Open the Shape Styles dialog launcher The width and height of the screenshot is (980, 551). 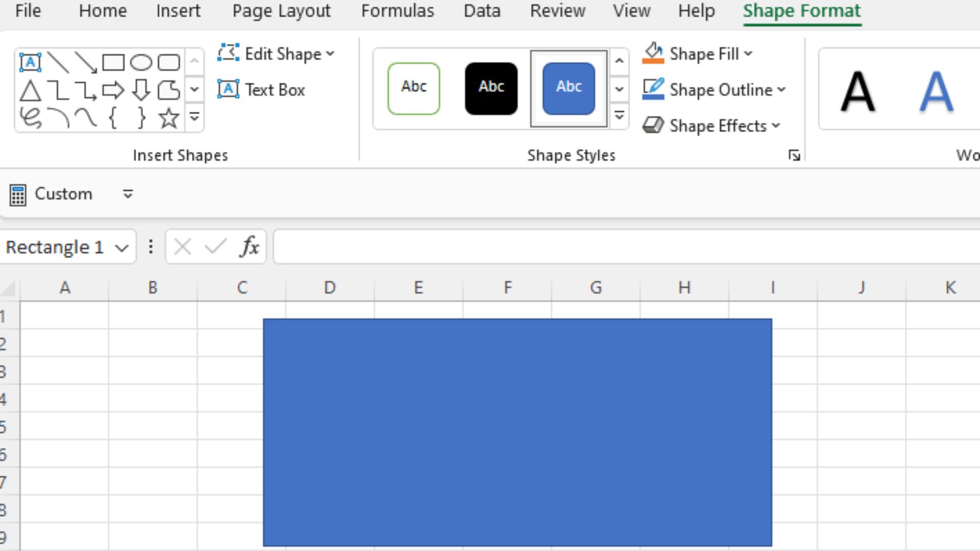[794, 156]
